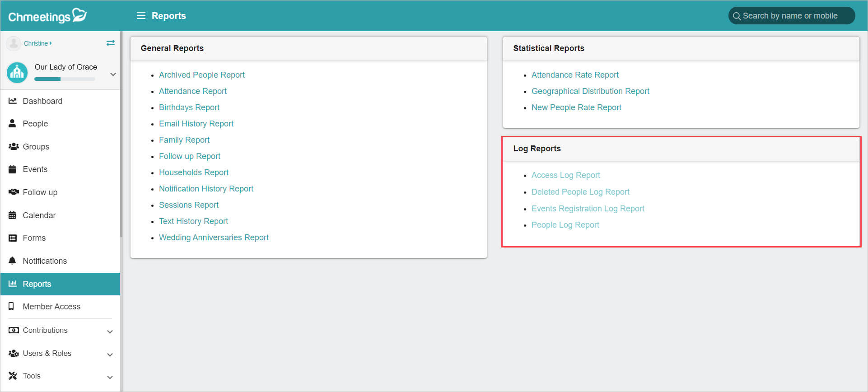Open the People Log Report
868x392 pixels.
[565, 225]
